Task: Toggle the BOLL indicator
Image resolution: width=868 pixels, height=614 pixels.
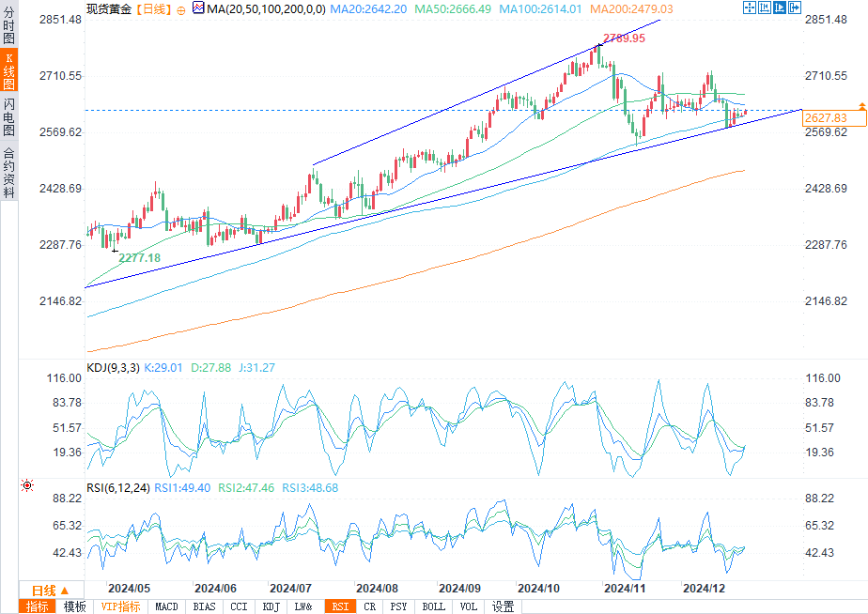Action: [433, 606]
